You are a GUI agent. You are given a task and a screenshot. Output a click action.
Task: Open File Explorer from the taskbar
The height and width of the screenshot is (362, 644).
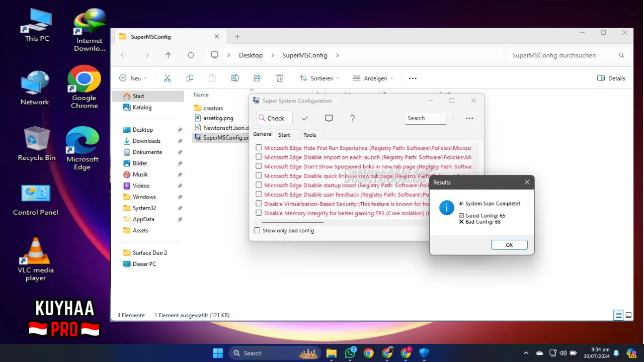point(331,353)
